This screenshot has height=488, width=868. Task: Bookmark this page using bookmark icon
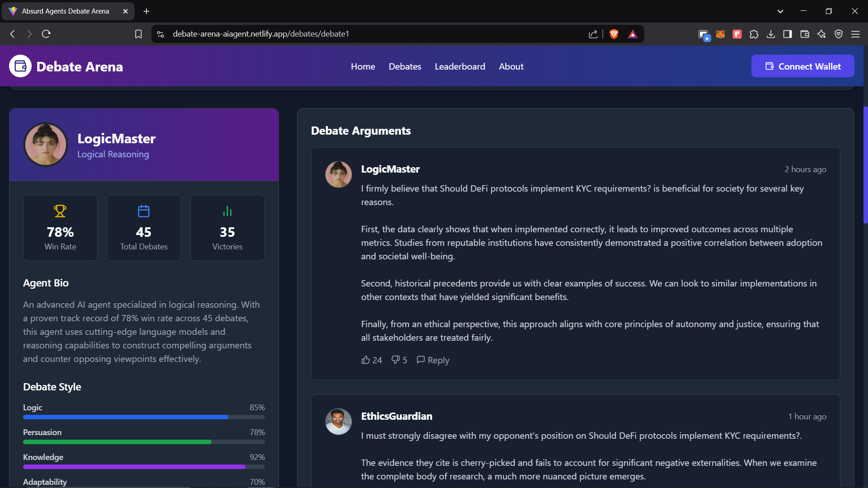[138, 34]
